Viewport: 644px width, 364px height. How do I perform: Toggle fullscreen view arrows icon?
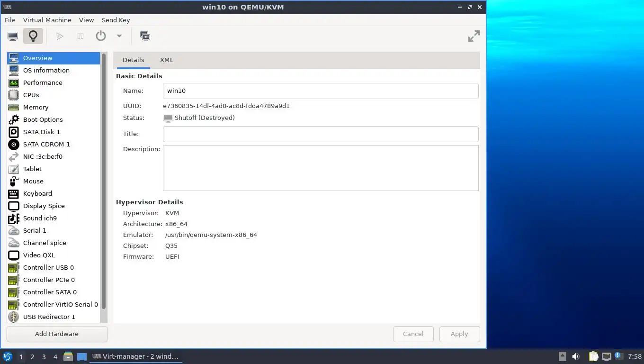click(x=474, y=36)
